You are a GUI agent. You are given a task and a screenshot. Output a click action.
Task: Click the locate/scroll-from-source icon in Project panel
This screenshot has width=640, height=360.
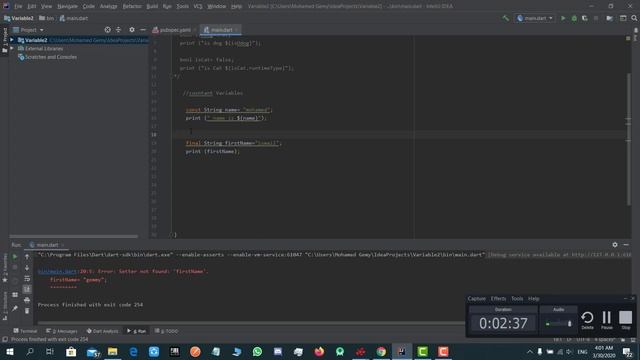pyautogui.click(x=107, y=30)
